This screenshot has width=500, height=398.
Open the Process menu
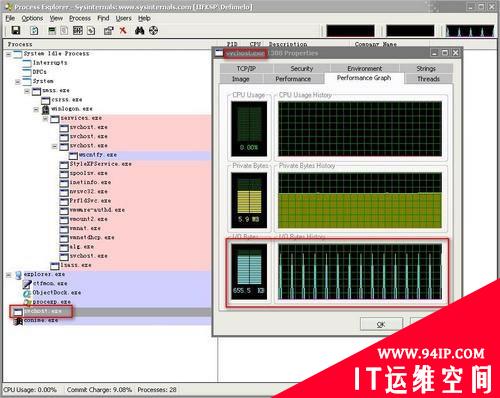tap(80, 18)
